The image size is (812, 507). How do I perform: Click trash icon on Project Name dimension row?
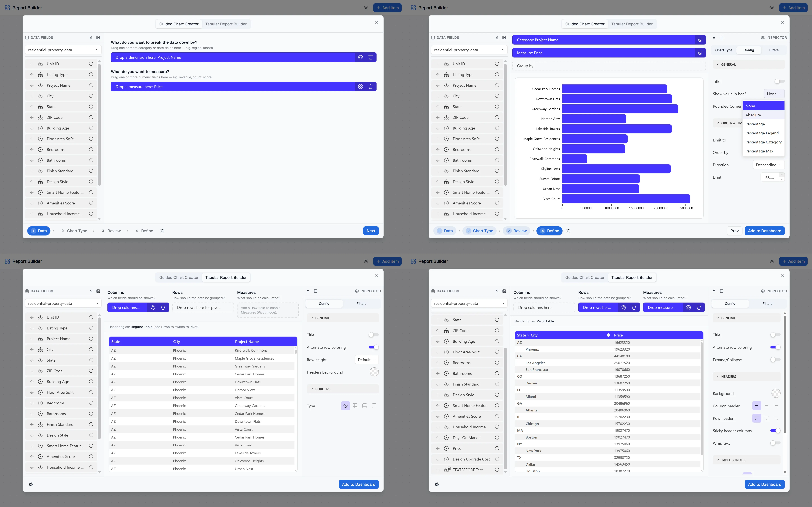tap(370, 57)
